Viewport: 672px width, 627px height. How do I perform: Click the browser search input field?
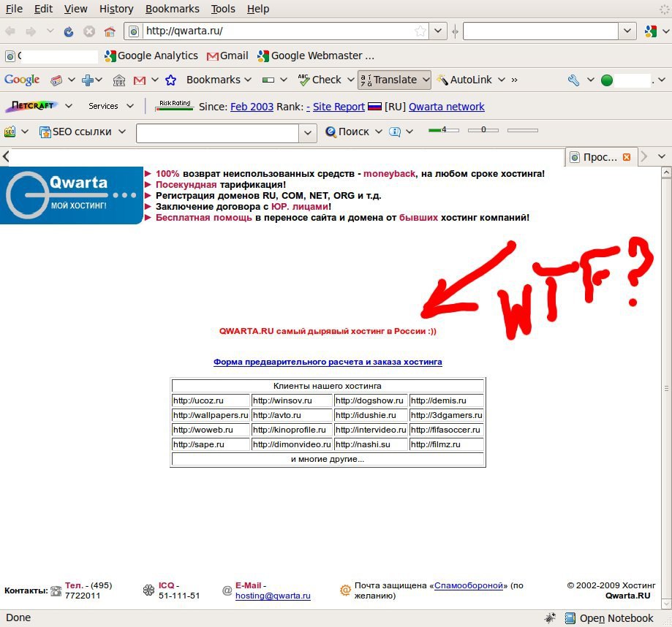tap(541, 31)
